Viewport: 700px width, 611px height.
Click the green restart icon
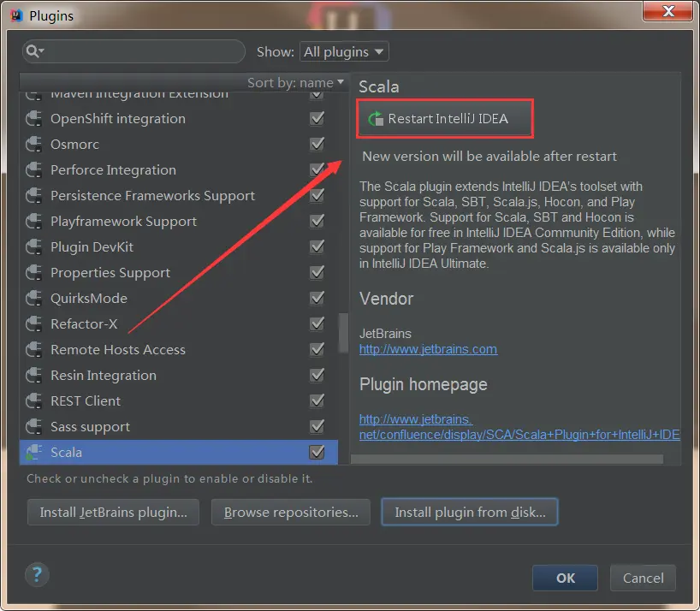376,119
